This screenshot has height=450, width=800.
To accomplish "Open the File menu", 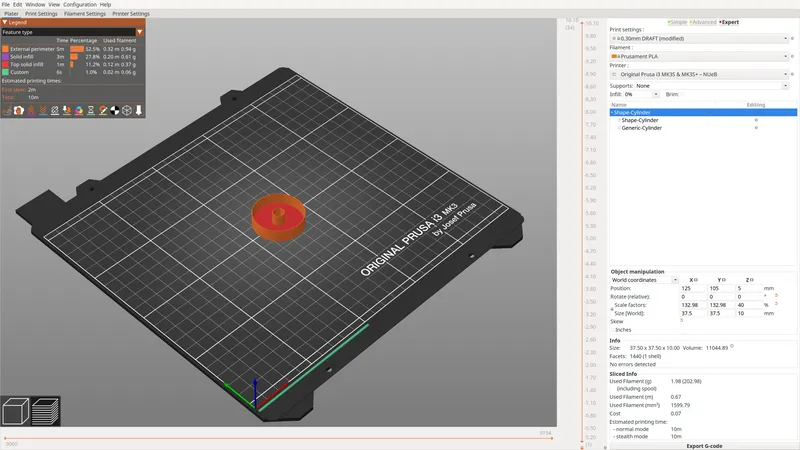I will pos(6,4).
